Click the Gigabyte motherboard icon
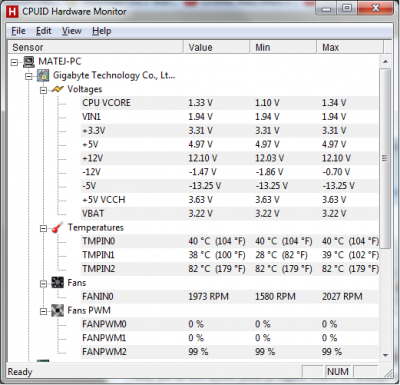This screenshot has width=400, height=385. click(43, 76)
